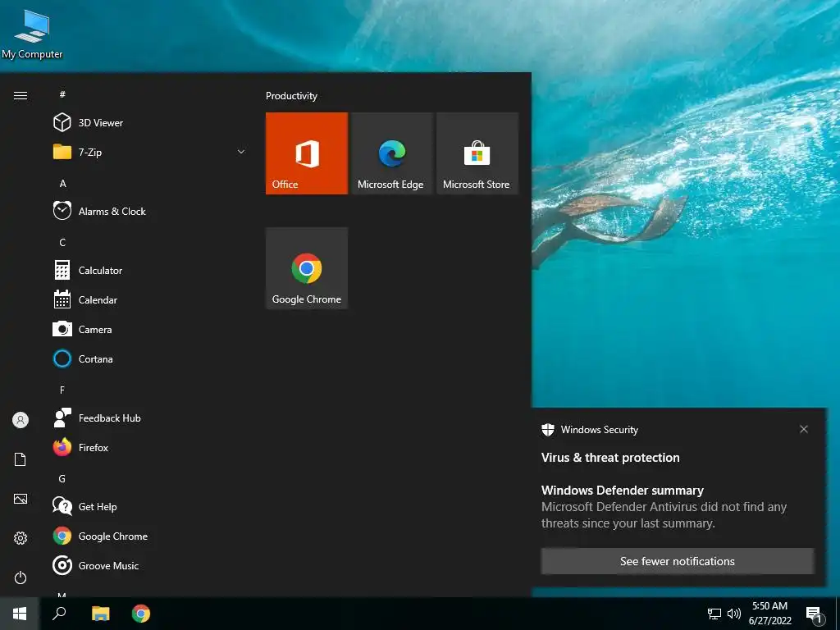Open Documents from the Start sidebar
Screen dimensions: 840x630
point(21,459)
